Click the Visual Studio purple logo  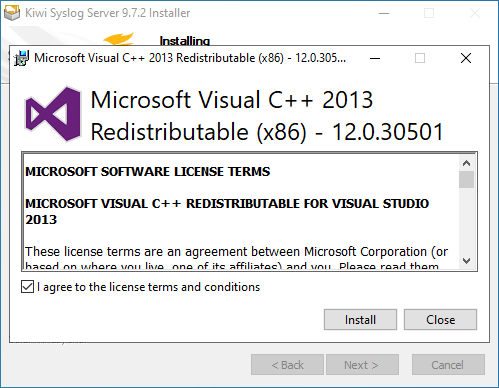pos(53,113)
